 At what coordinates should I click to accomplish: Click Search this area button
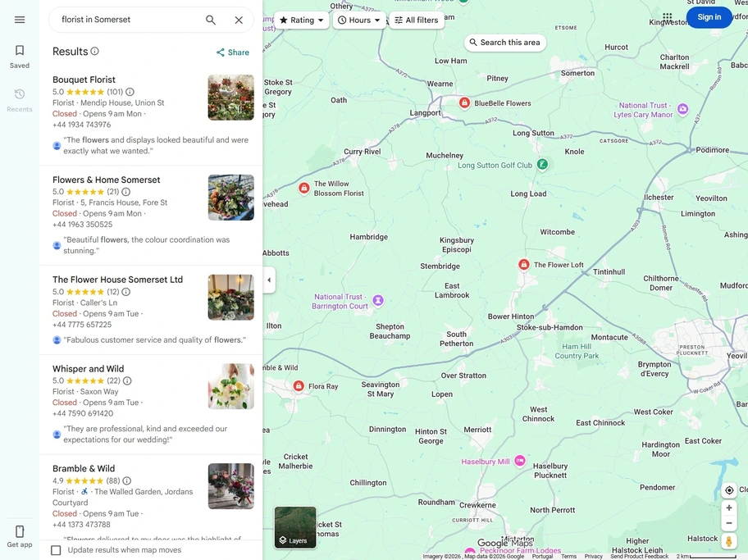tap(504, 43)
